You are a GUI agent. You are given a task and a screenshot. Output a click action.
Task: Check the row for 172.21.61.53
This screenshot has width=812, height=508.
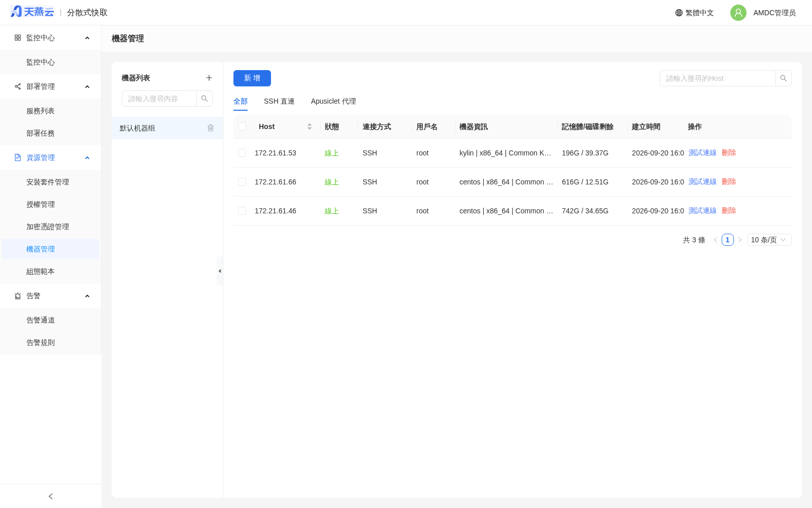click(x=242, y=153)
